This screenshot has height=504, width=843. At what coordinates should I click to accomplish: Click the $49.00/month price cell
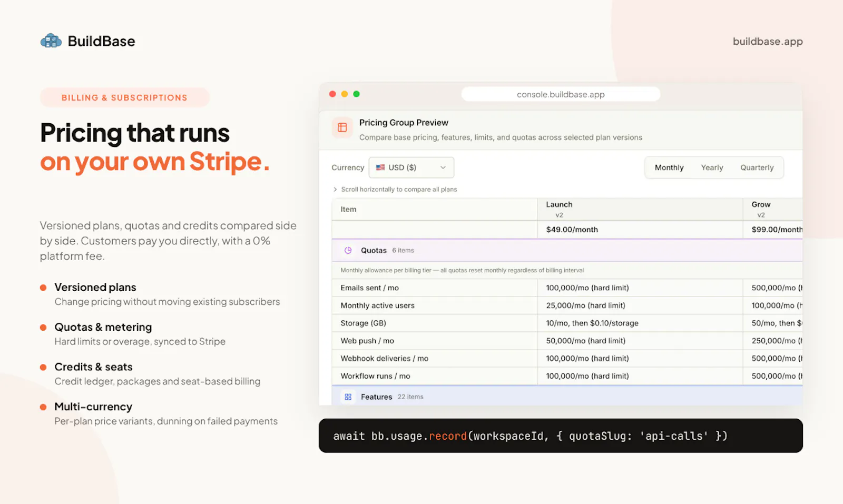640,230
